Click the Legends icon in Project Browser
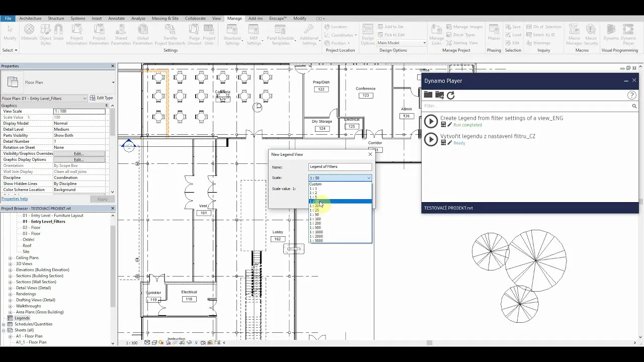The image size is (644, 362). 10,318
